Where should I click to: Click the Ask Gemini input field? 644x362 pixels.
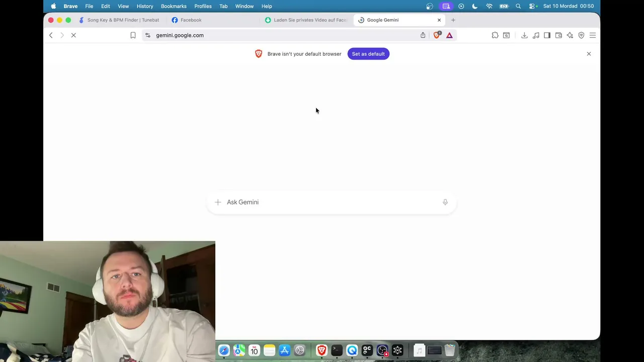332,202
